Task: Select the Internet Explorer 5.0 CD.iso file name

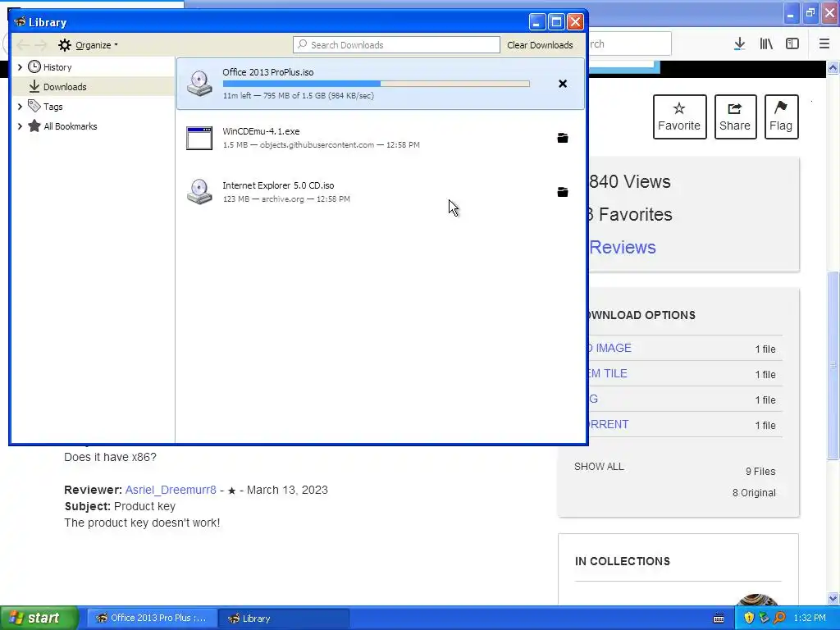Action: point(278,185)
